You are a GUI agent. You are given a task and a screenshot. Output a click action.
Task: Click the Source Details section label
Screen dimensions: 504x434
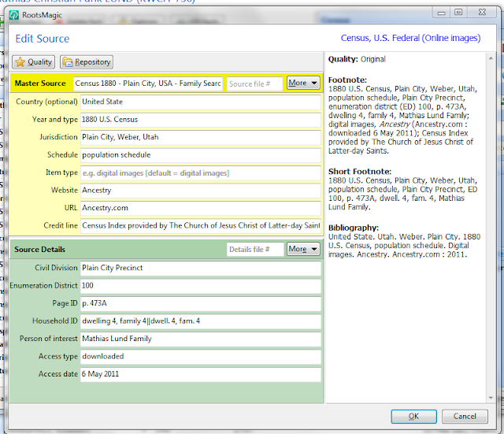tap(39, 250)
